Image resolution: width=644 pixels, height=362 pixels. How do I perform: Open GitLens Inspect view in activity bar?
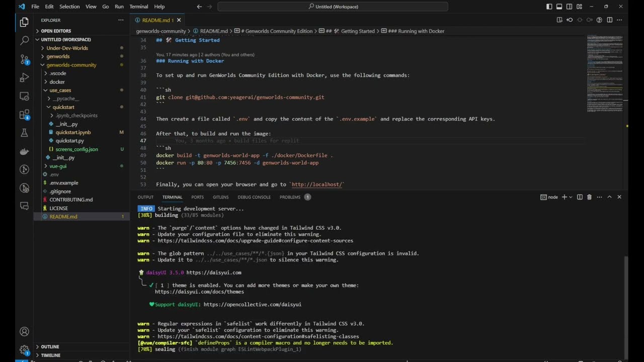[24, 188]
